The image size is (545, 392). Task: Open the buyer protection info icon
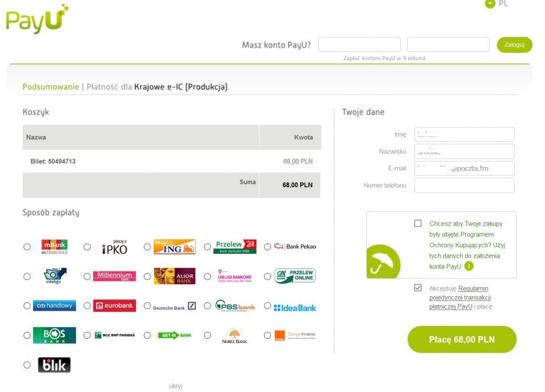click(x=469, y=266)
